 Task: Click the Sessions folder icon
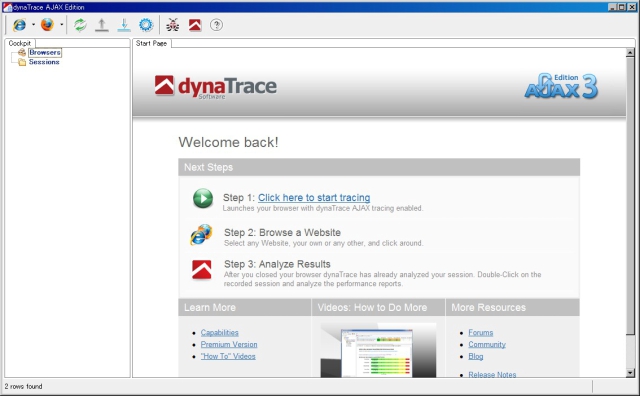[22, 62]
